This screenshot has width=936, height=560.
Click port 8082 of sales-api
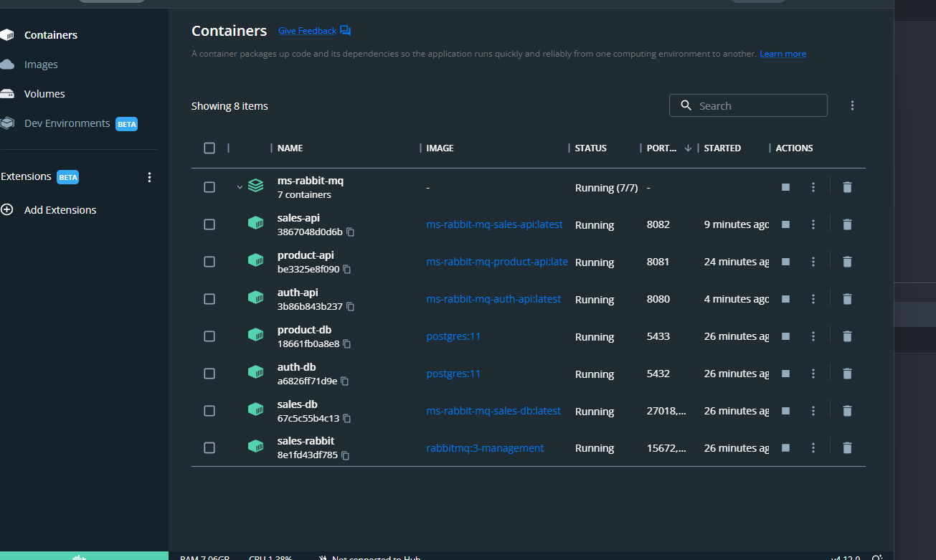point(658,224)
